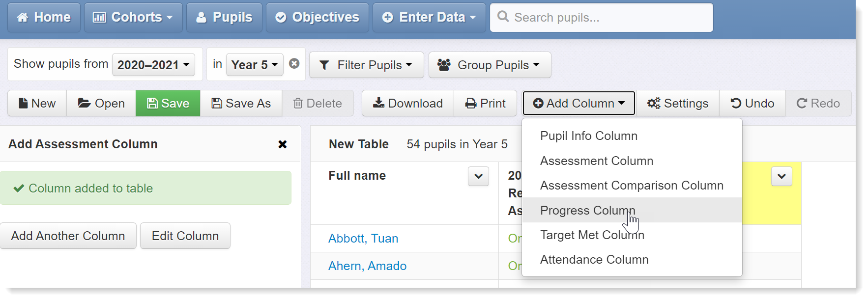868x300 pixels.
Task: Clear the Year 5 filter with the x icon
Action: click(294, 63)
